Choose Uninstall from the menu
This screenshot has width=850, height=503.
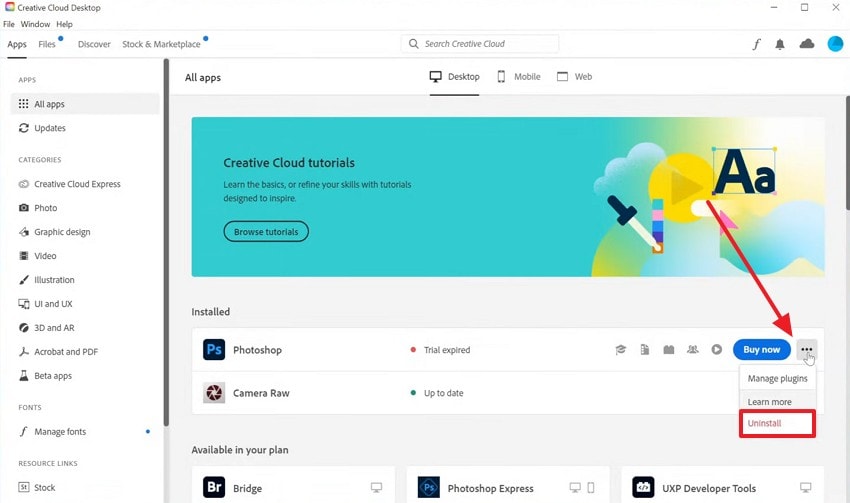[x=777, y=423]
